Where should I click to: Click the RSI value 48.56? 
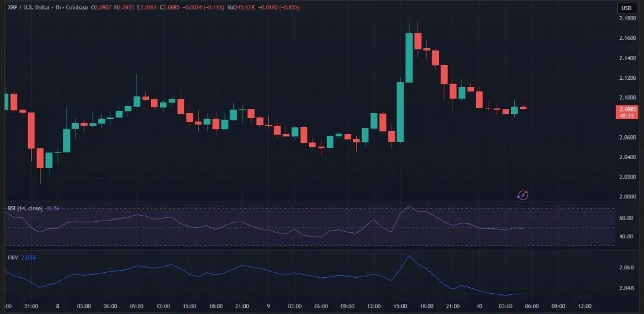click(52, 209)
